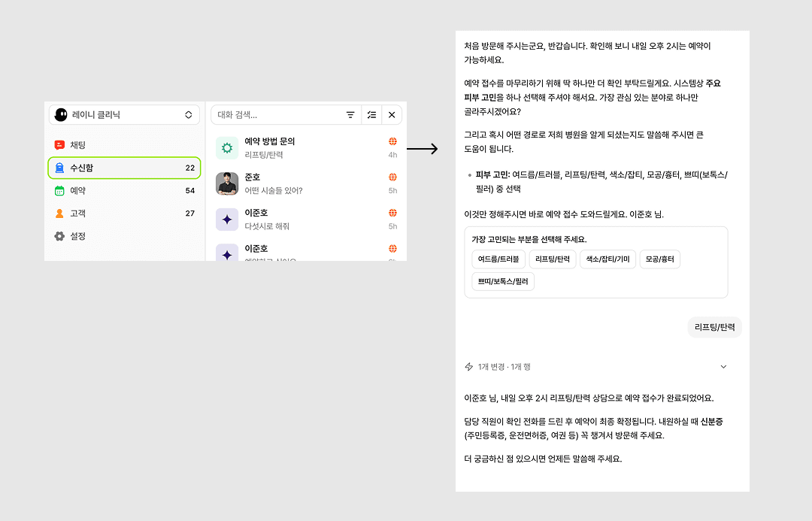This screenshot has height=521, width=812.
Task: Click the green 예약 calendar icon
Action: click(59, 191)
